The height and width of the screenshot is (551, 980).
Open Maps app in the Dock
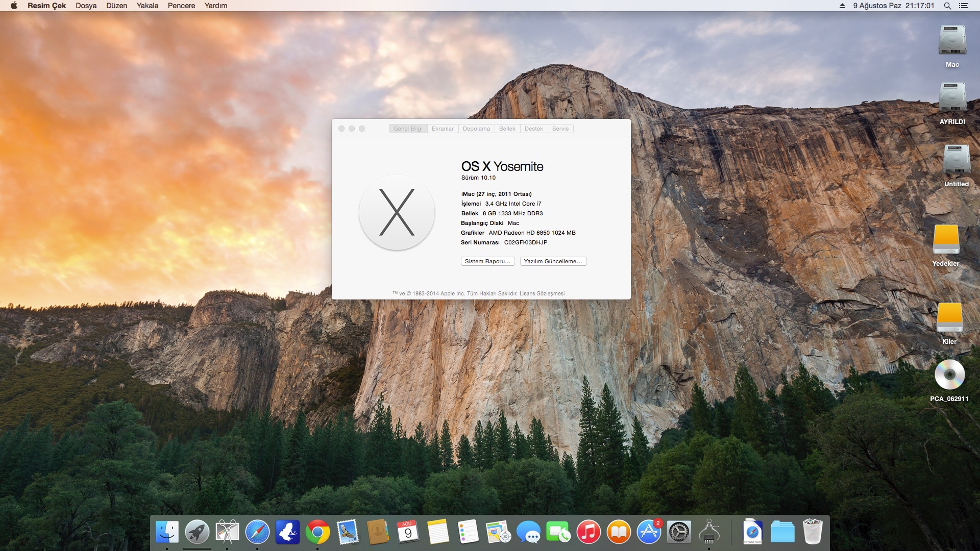[x=498, y=532]
